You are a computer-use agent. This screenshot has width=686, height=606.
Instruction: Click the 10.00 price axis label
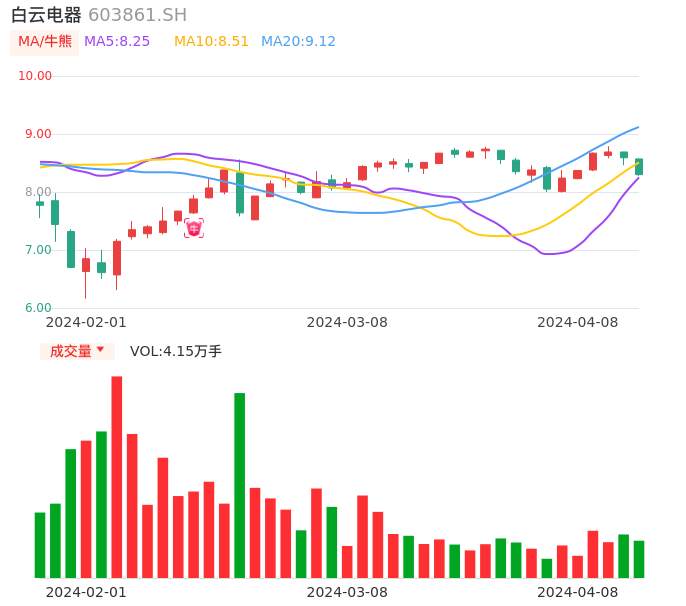36,76
